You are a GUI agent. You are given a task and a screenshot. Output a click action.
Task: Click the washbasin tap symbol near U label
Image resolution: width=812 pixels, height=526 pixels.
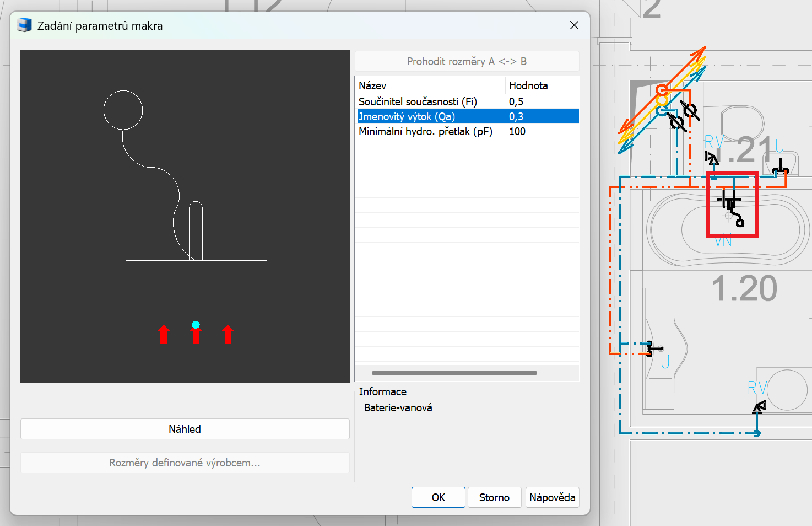[x=654, y=348]
